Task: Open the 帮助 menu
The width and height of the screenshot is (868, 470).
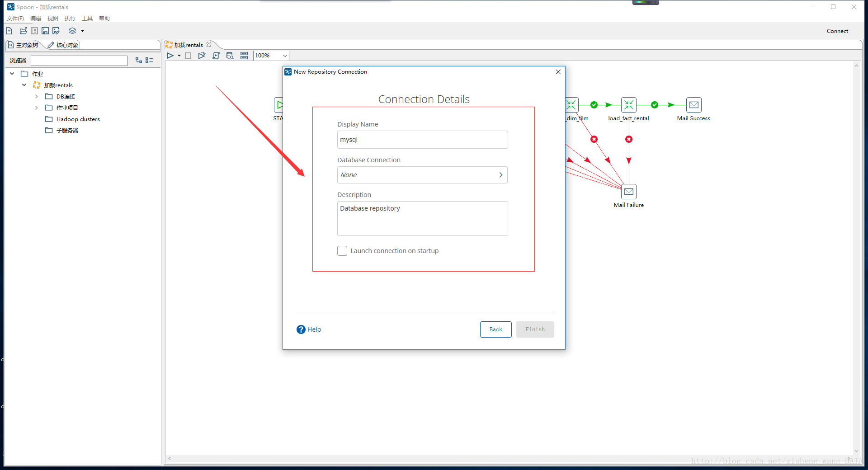Action: pyautogui.click(x=104, y=18)
